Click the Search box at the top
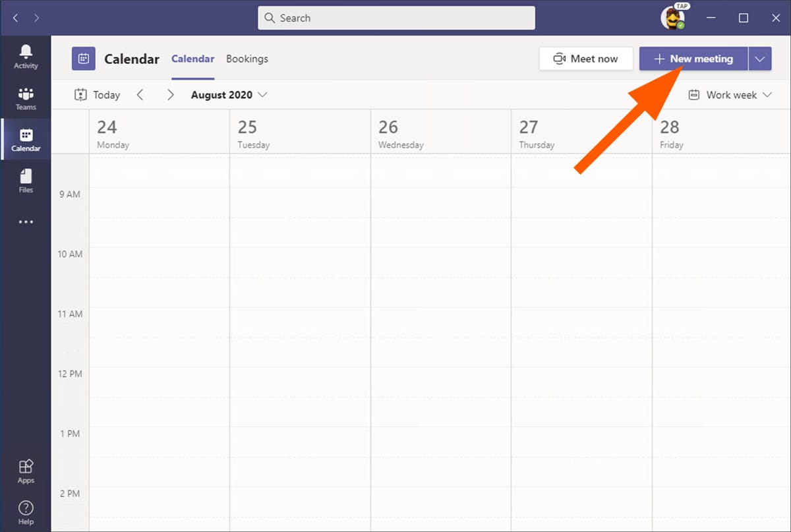Viewport: 791px width, 532px height. click(x=396, y=18)
